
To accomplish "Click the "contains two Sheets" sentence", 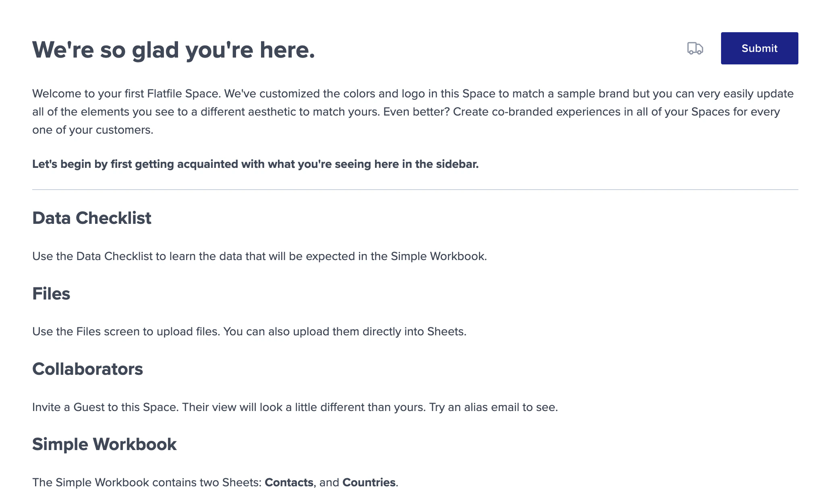I will click(x=215, y=482).
